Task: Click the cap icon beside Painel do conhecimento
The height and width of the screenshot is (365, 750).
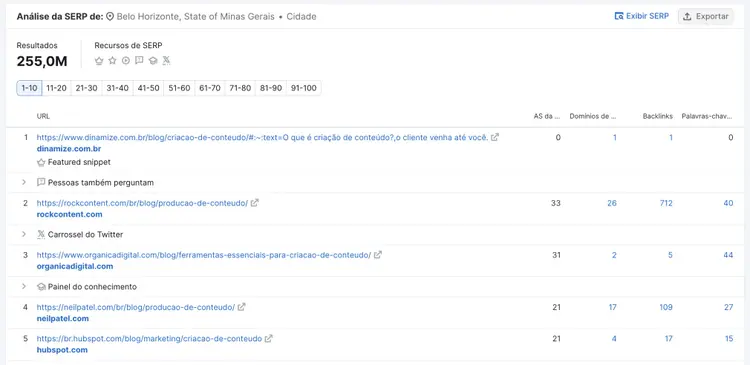Action: click(41, 287)
